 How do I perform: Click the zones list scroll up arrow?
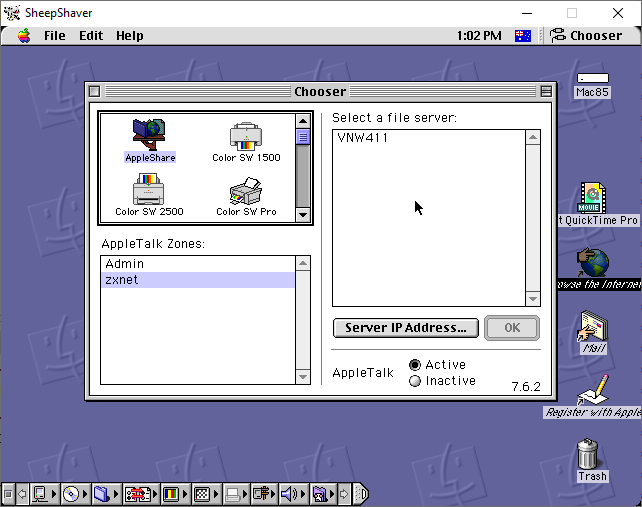303,263
